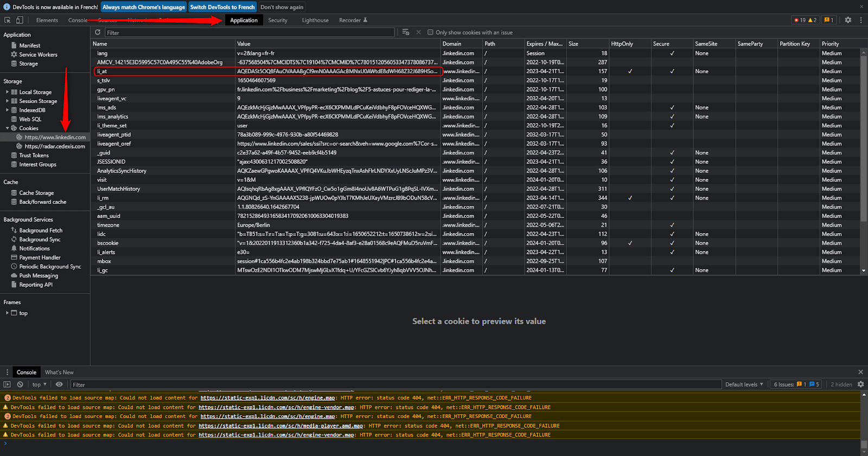This screenshot has height=456, width=868.
Task: Create live expression eye icon
Action: (x=59, y=384)
